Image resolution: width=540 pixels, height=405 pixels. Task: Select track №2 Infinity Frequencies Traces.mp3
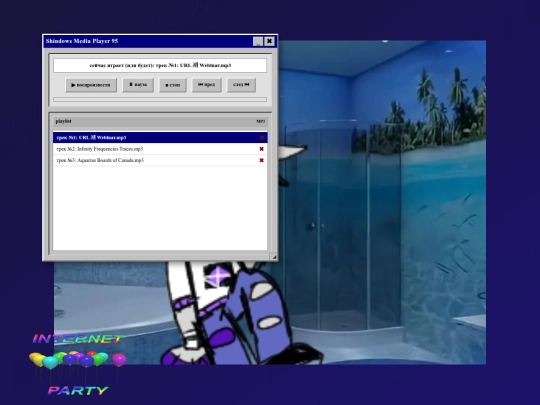tap(160, 149)
